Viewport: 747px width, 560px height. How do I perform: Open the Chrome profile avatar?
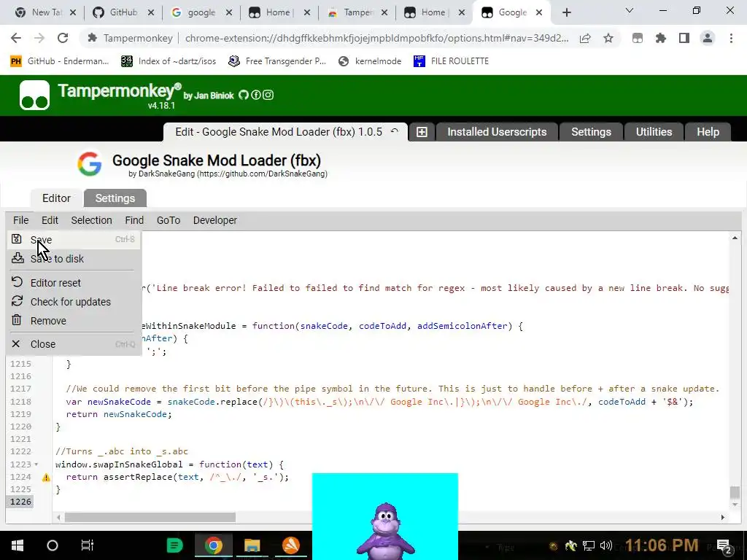[708, 38]
